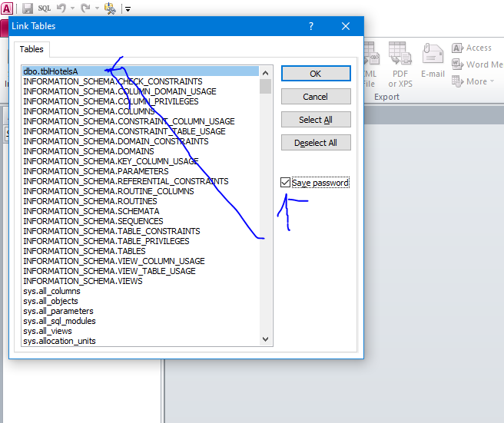Select INFORMATION_SCHEMA.KEY_COLUMN_USAGE row
This screenshot has height=423, width=504.
(141, 161)
